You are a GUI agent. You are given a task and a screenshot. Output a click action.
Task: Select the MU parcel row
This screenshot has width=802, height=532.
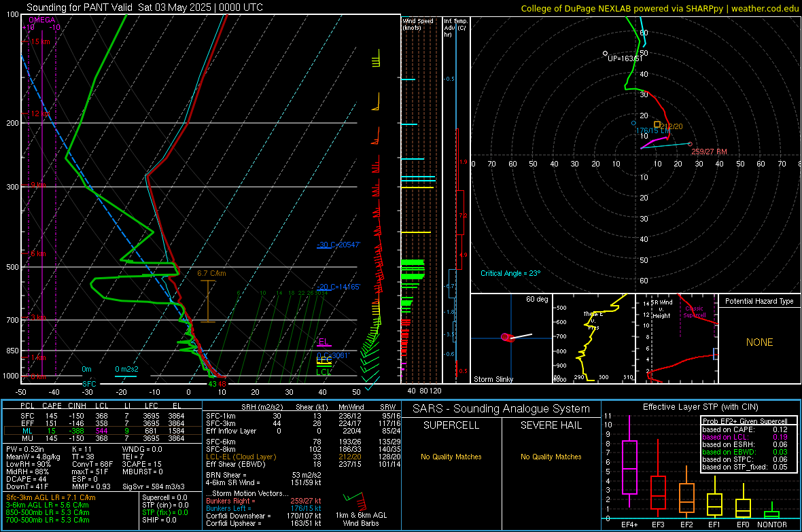[x=103, y=438]
